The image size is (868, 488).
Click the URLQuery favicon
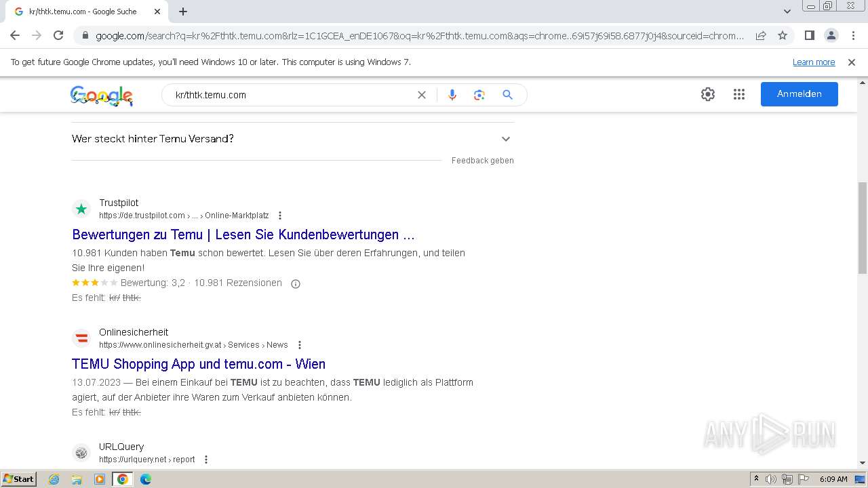81,453
